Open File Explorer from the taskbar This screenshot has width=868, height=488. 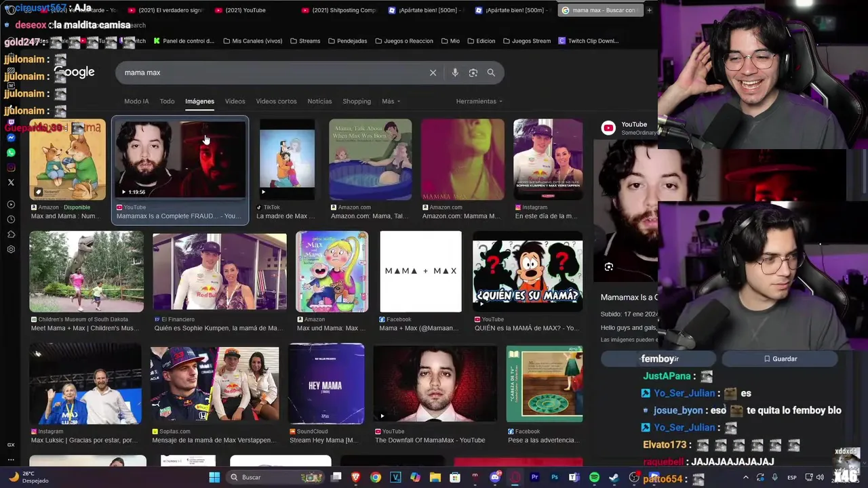[435, 477]
